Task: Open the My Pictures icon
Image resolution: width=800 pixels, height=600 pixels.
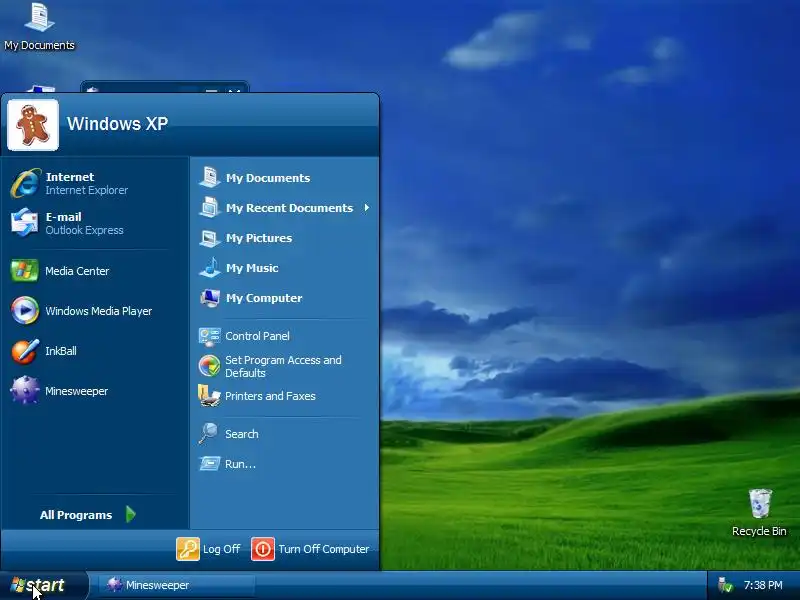Action: click(209, 238)
